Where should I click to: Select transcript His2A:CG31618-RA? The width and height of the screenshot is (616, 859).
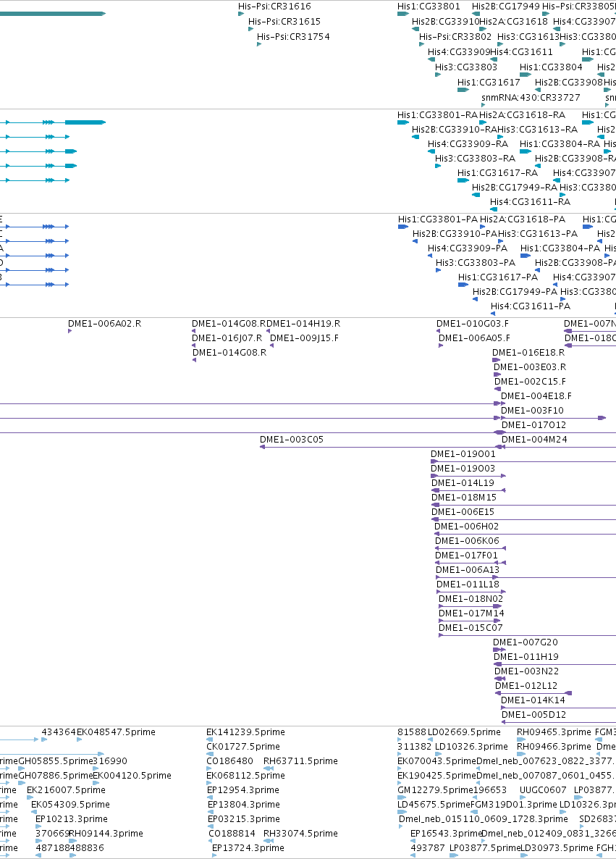click(x=522, y=115)
